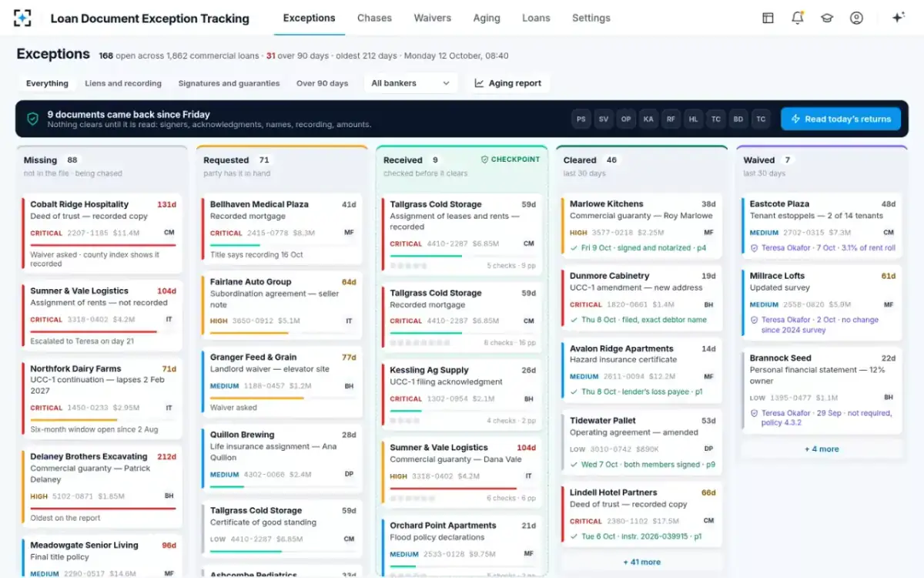
Task: Open the graduation cap training icon
Action: [x=827, y=18]
